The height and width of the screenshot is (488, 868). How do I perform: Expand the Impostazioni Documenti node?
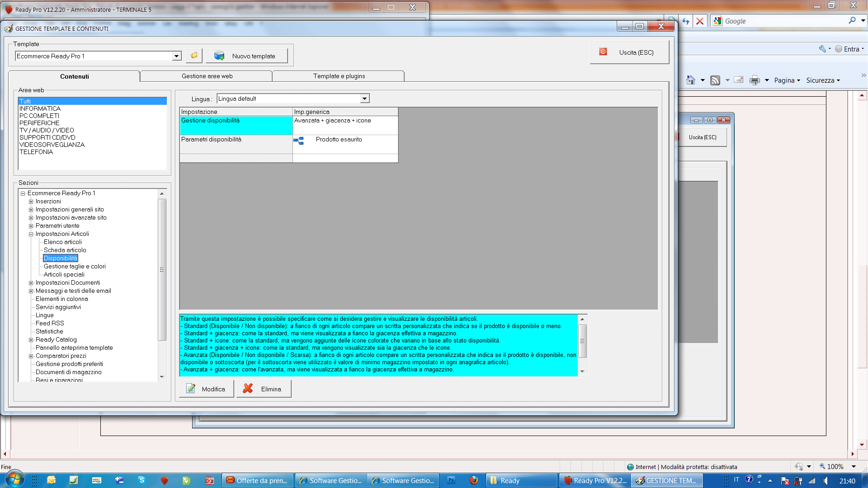[31, 283]
